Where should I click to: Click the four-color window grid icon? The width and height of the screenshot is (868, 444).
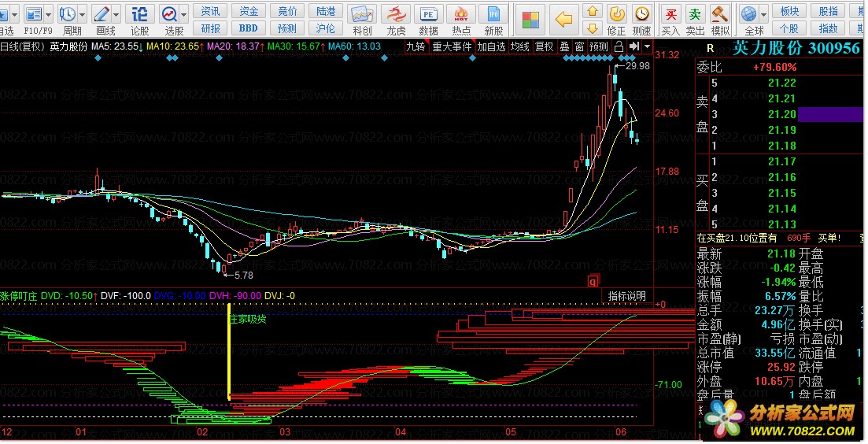[530, 20]
